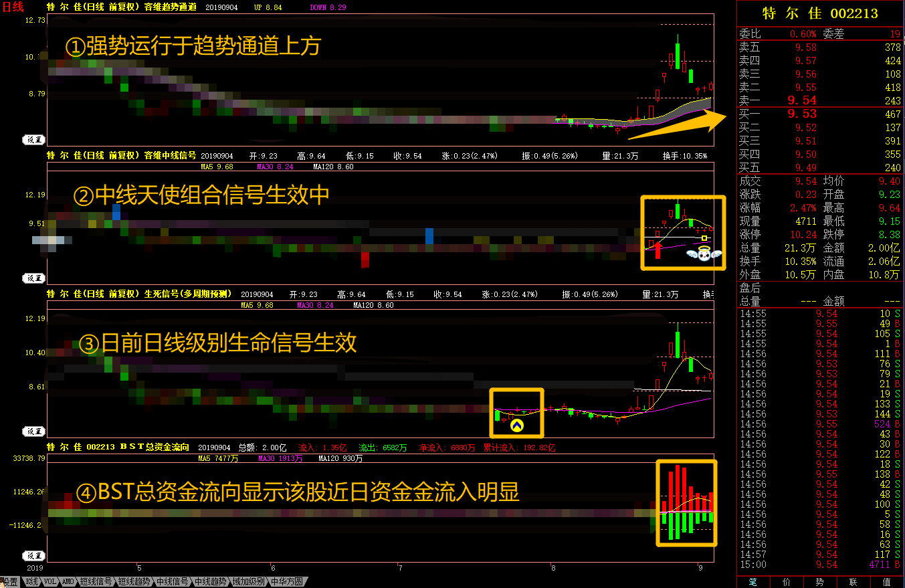Click the 15:00 tick row with 4711
Viewport: 905px width, 588px height.
pyautogui.click(x=820, y=565)
